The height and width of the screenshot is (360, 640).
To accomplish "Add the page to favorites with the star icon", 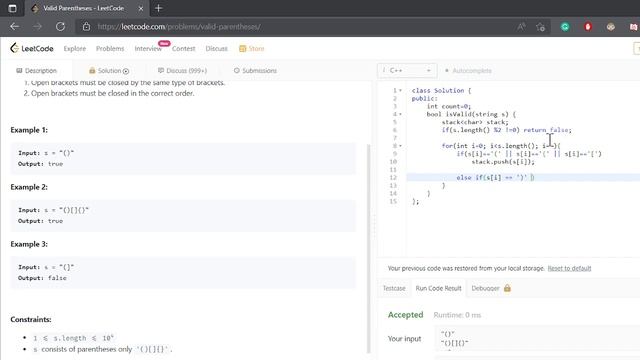I will tap(540, 27).
